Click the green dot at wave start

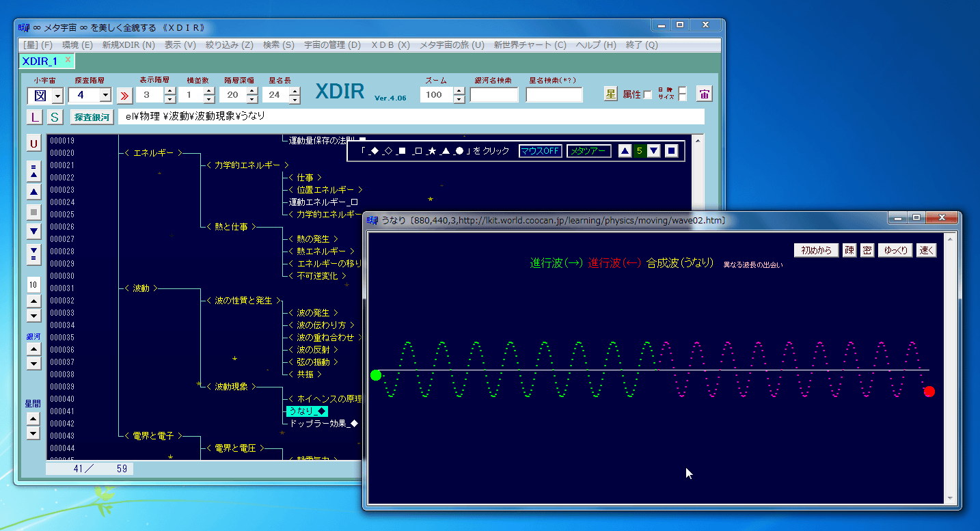tap(375, 375)
